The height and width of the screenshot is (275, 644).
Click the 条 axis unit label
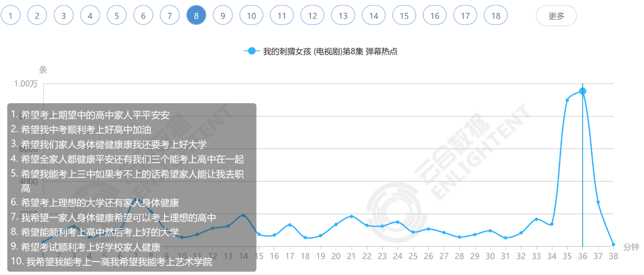pyautogui.click(x=43, y=70)
